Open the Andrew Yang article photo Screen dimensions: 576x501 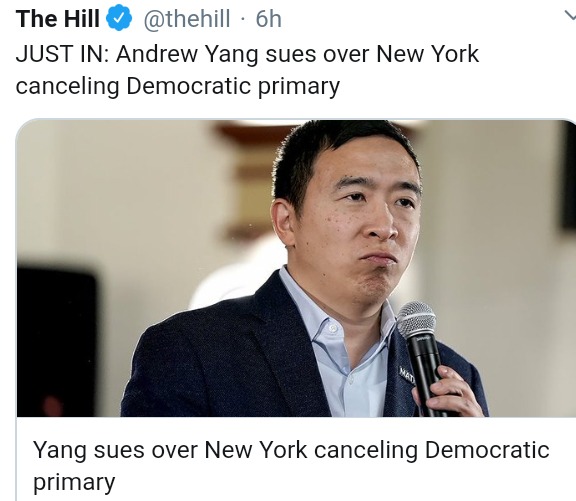pyautogui.click(x=296, y=268)
